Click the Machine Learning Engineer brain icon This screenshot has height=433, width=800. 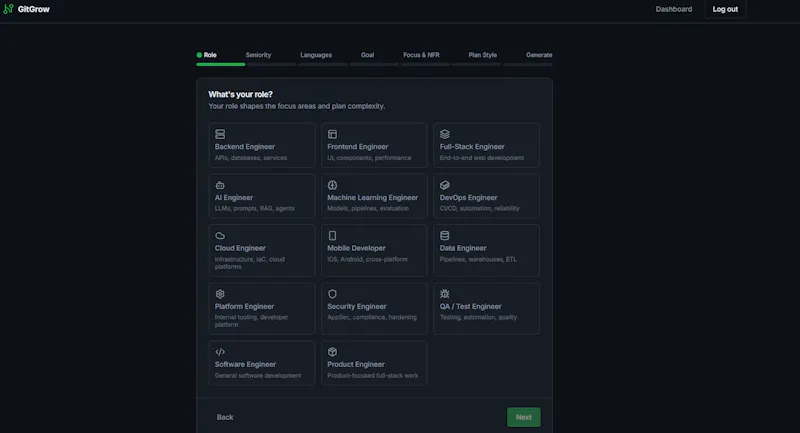332,185
